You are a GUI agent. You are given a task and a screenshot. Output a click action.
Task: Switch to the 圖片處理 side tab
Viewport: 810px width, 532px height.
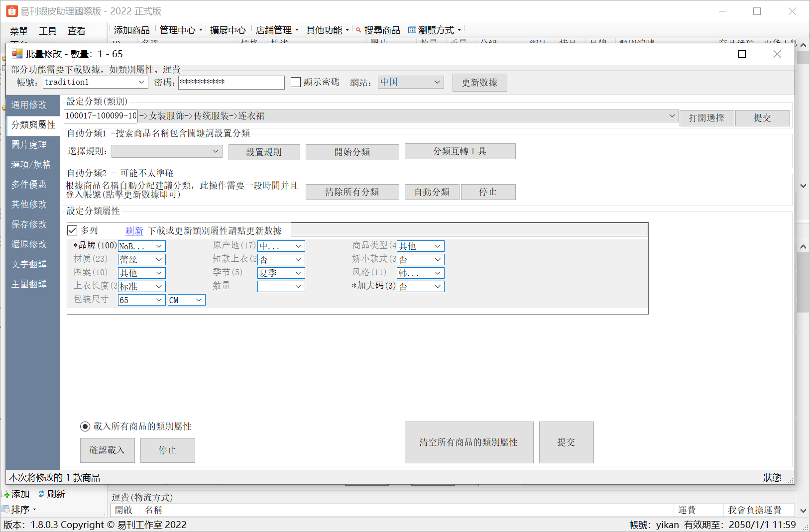coord(29,145)
